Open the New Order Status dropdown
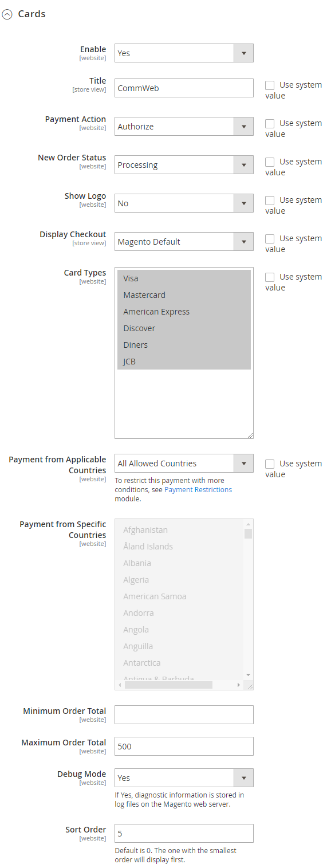Screen dimensions: 327x868 coord(184,165)
